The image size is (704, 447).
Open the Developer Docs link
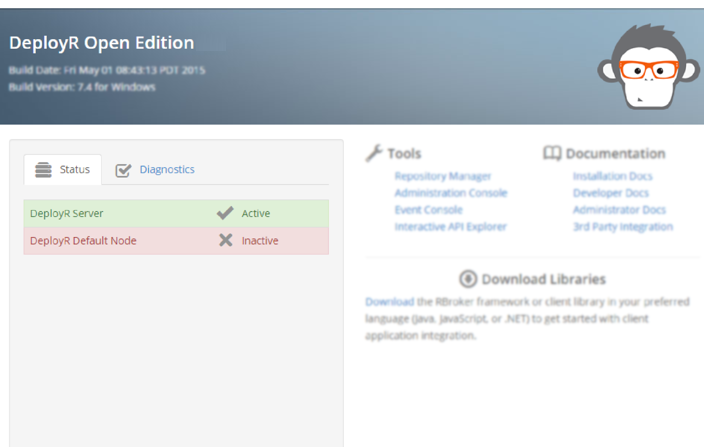click(x=611, y=193)
